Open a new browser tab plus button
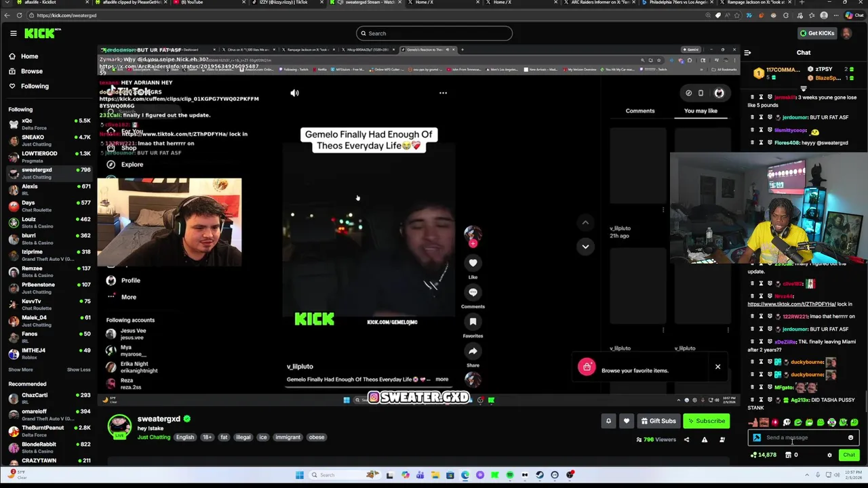This screenshot has width=868, height=488. (802, 3)
